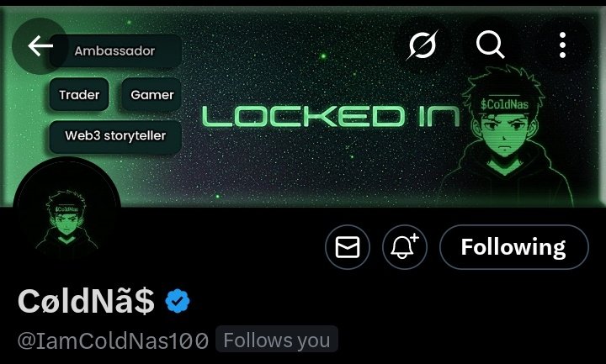This screenshot has height=364, width=606.
Task: Toggle the Following button
Action: click(x=514, y=247)
